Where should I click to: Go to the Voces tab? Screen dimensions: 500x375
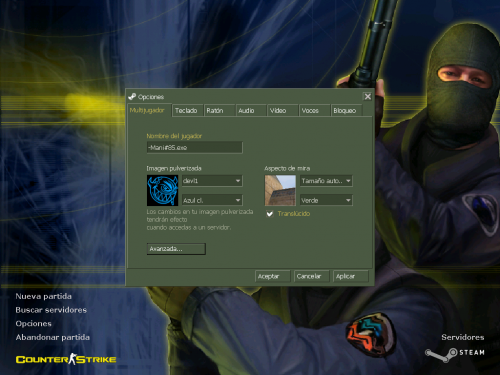point(314,110)
